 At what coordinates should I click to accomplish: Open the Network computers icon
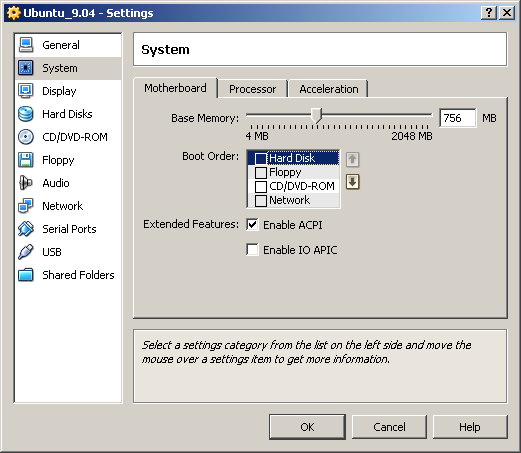26,206
